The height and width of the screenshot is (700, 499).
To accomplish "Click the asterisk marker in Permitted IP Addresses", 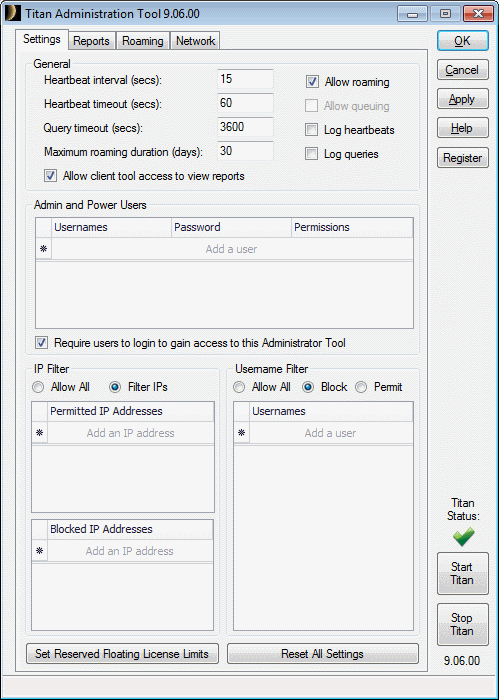I will coord(40,433).
